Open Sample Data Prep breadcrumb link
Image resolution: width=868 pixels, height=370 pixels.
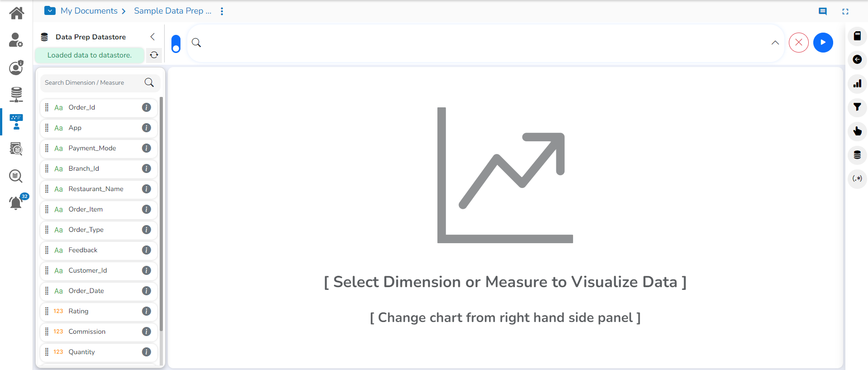(x=172, y=11)
